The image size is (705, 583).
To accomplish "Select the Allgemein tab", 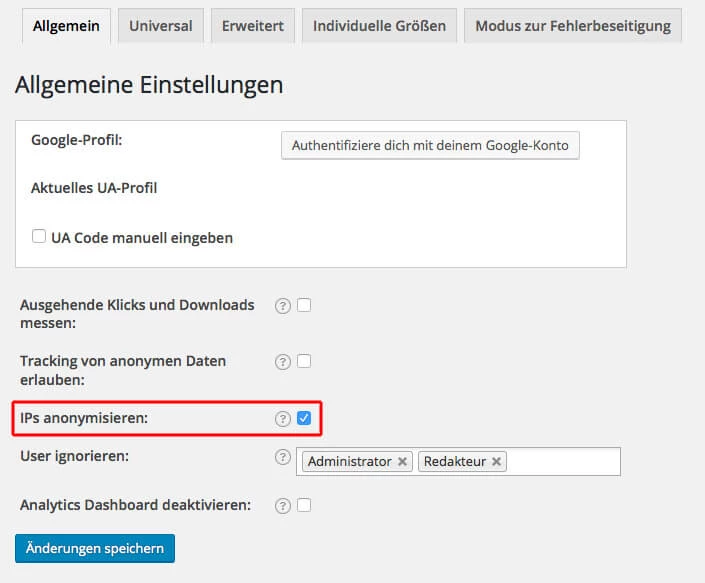I will tap(66, 26).
